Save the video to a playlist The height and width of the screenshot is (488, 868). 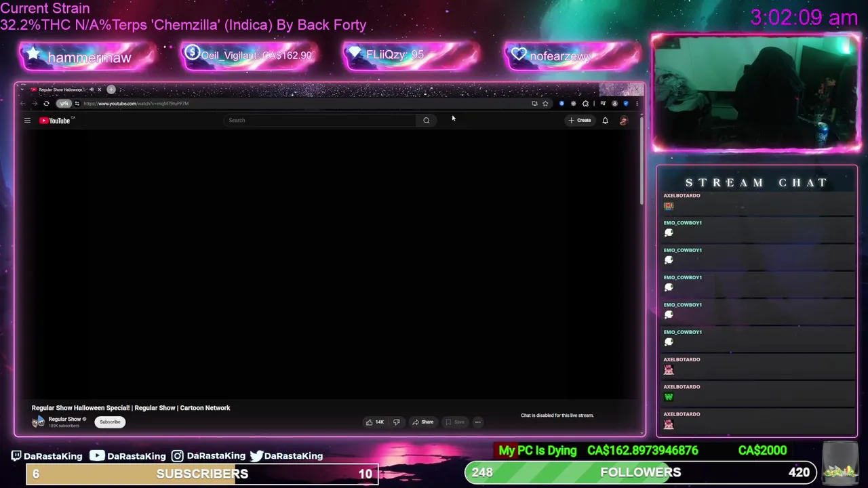455,422
